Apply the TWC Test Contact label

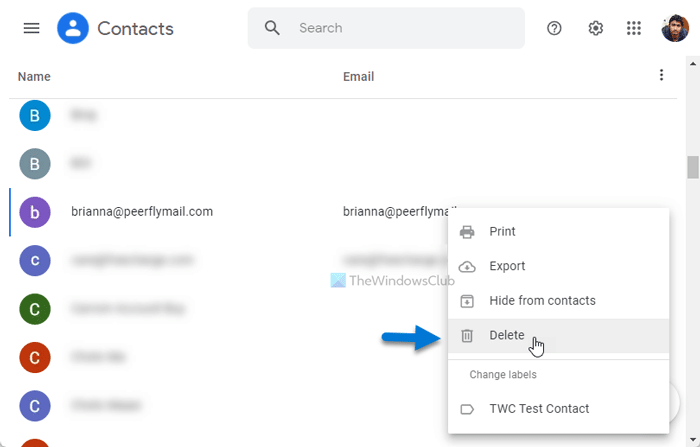[539, 408]
